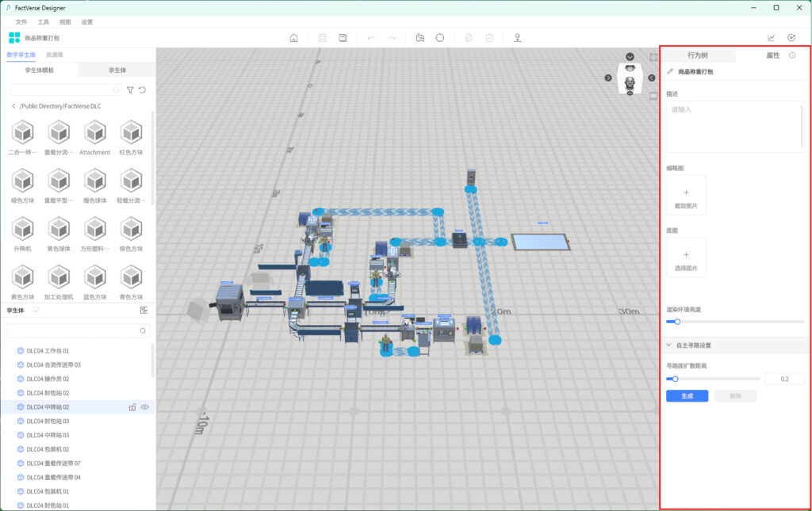Go back using the arrow before /Public Directory
The height and width of the screenshot is (511, 812).
pos(13,106)
